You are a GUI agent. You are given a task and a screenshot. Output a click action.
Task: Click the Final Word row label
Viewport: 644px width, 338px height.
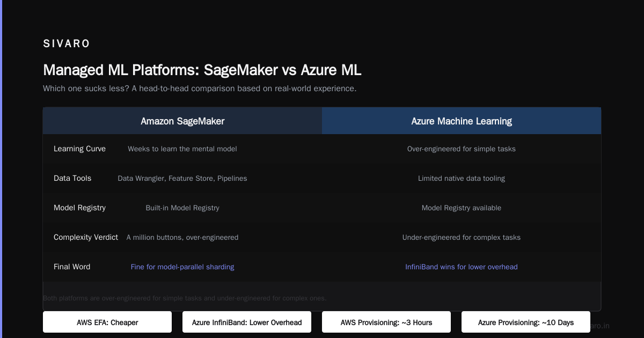click(72, 267)
